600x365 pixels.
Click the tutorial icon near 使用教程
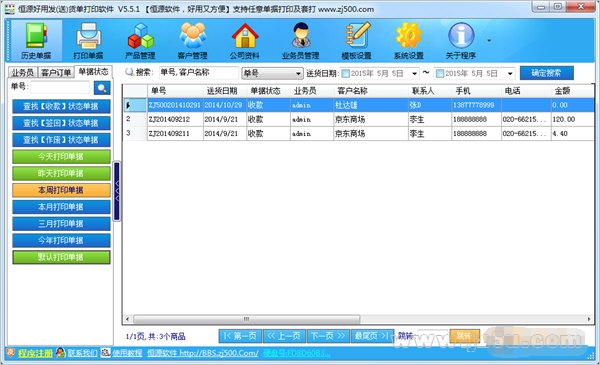pyautogui.click(x=106, y=352)
